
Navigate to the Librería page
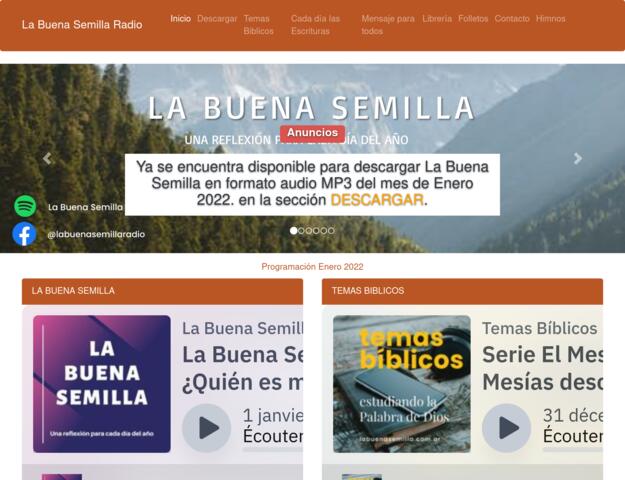point(437,18)
